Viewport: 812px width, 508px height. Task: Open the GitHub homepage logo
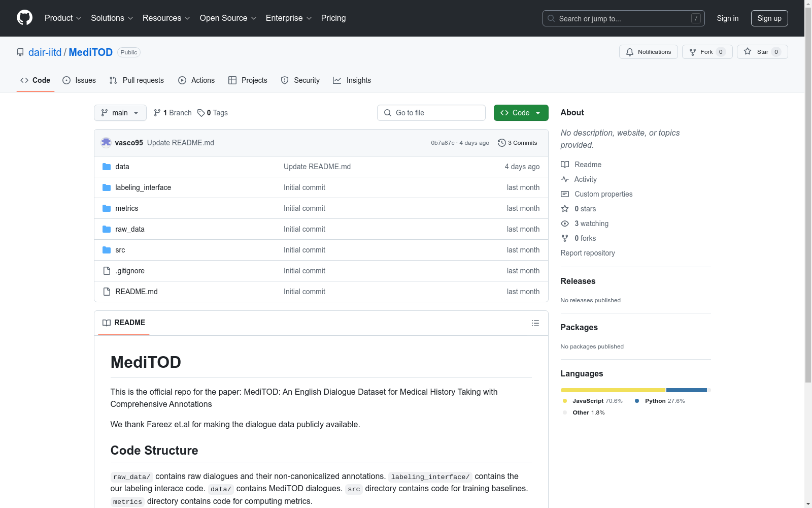point(24,18)
